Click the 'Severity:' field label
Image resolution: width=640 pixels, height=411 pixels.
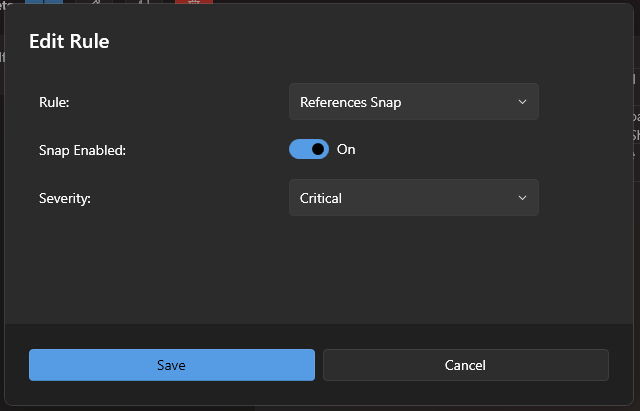tap(65, 198)
